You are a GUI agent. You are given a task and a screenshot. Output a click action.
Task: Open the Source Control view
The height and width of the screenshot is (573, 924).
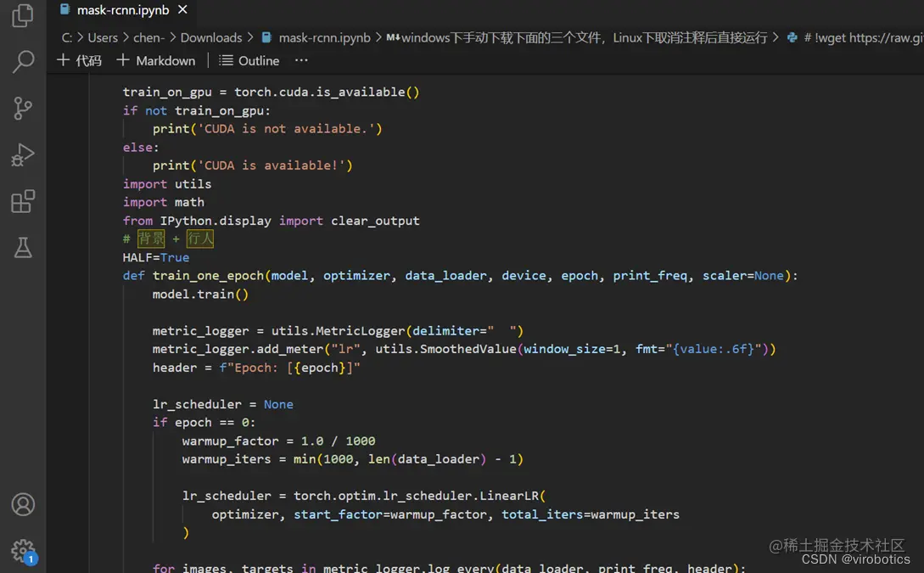[x=22, y=109]
